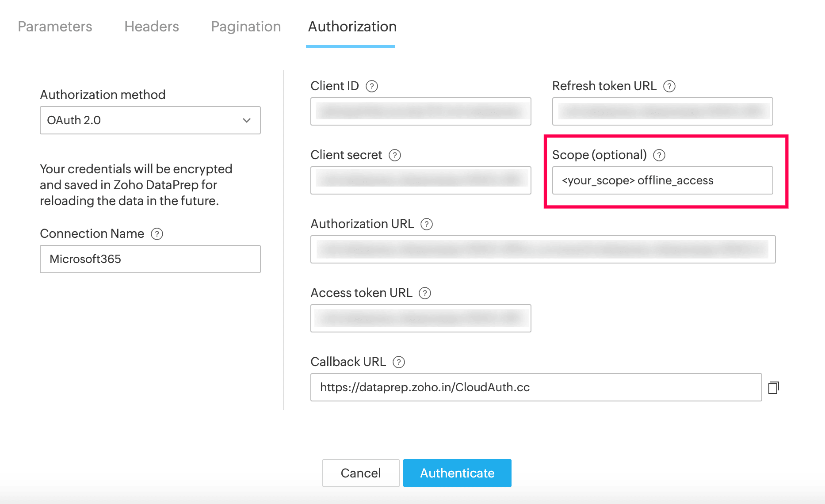Click the Authorization URL help icon

pyautogui.click(x=426, y=224)
